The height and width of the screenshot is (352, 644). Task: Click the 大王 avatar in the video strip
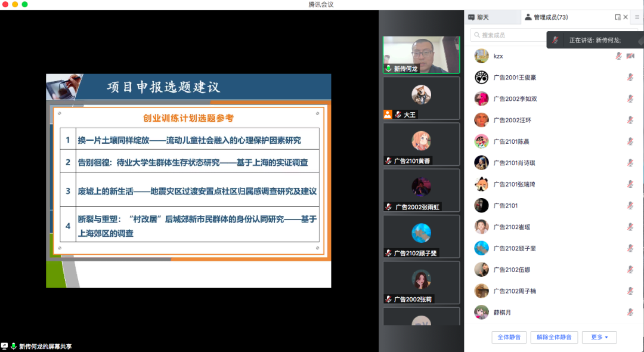pos(421,94)
